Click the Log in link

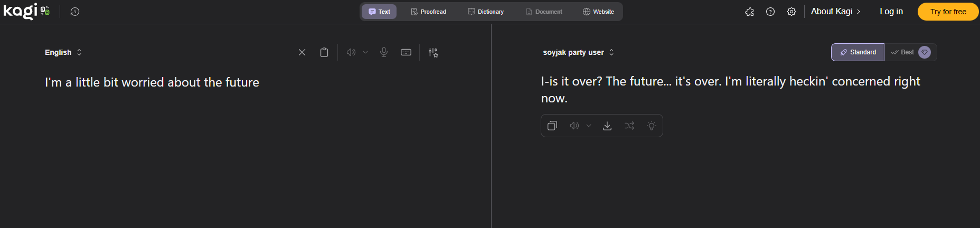click(891, 12)
